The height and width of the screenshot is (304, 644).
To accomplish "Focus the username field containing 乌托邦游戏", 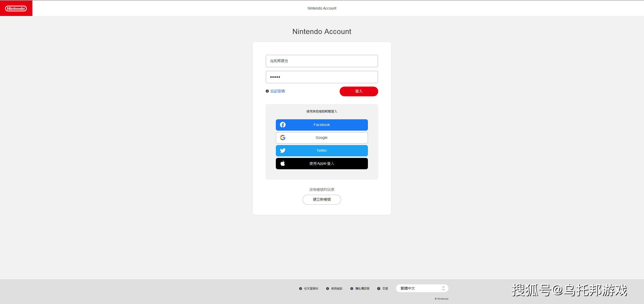I will (x=322, y=61).
